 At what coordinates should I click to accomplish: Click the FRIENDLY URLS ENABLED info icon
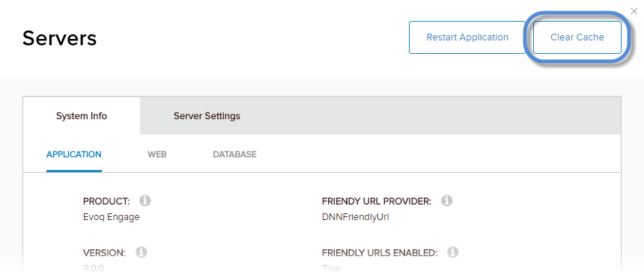[452, 252]
